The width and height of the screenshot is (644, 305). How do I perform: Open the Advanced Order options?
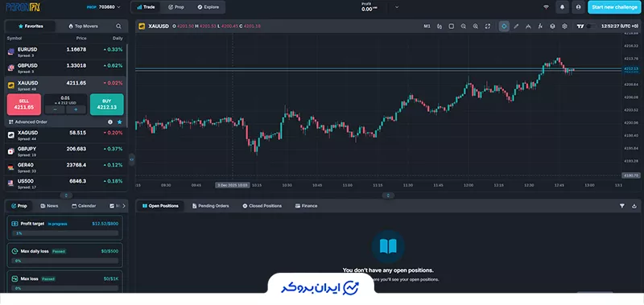tap(28, 122)
